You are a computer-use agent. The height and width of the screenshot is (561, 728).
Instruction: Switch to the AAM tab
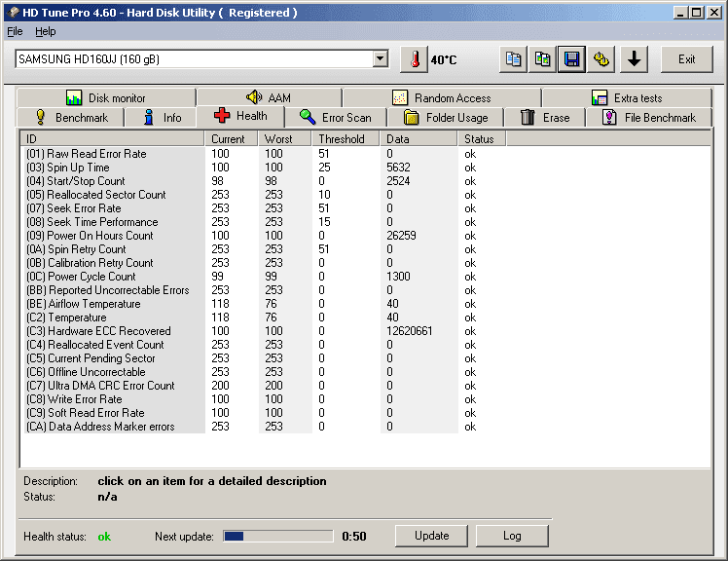click(x=269, y=98)
